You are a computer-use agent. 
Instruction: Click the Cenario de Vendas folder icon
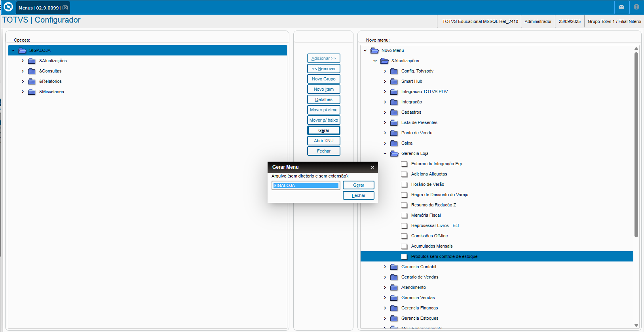pos(394,277)
